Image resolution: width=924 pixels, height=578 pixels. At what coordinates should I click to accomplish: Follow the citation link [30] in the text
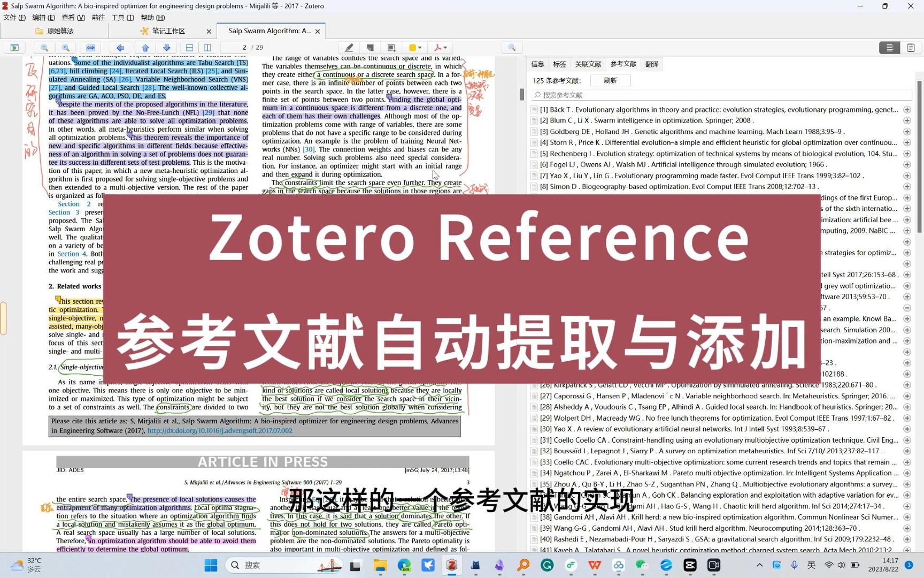[x=309, y=150]
